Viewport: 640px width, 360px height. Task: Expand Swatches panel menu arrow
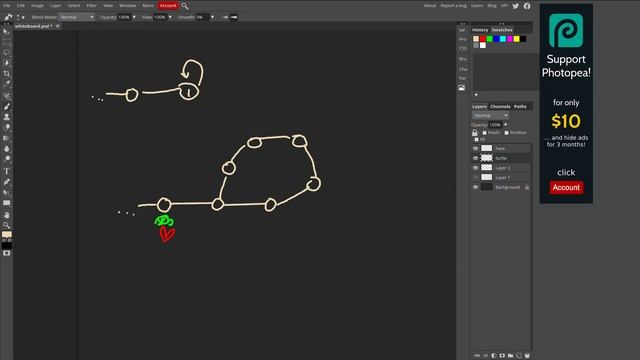(x=476, y=95)
